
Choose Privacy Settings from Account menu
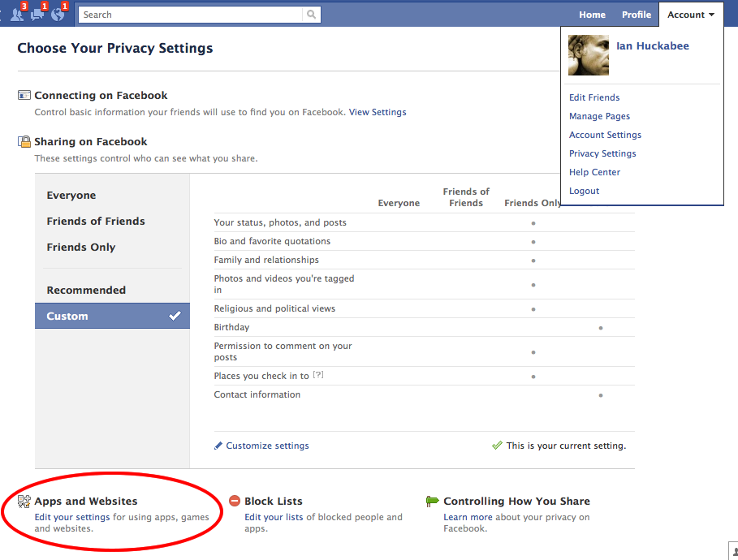click(602, 153)
